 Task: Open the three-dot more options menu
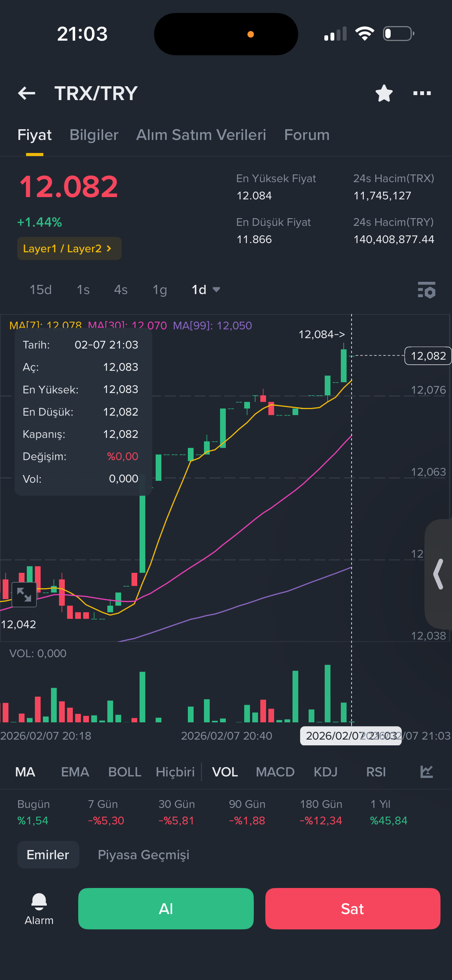[422, 93]
